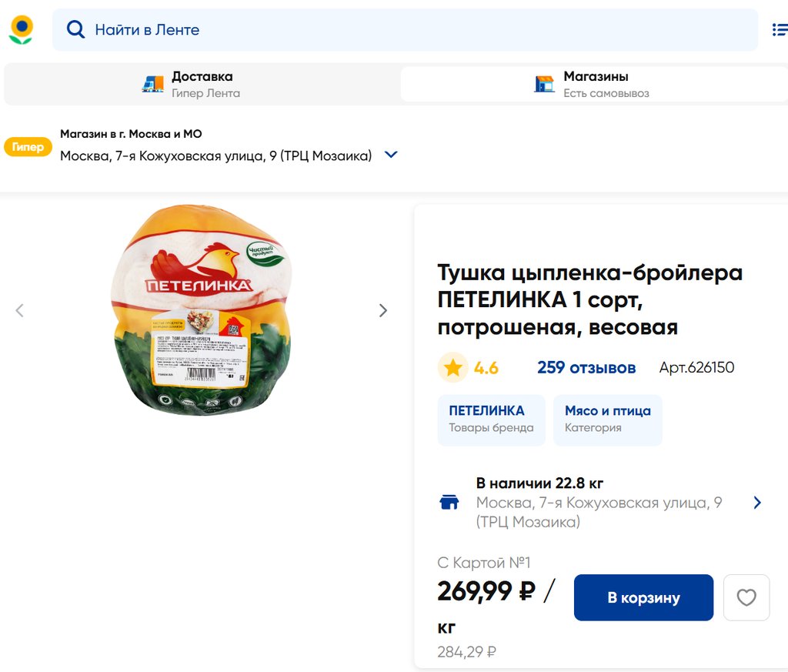This screenshot has width=788, height=672.
Task: Expand the store address dropdown
Action: click(391, 155)
